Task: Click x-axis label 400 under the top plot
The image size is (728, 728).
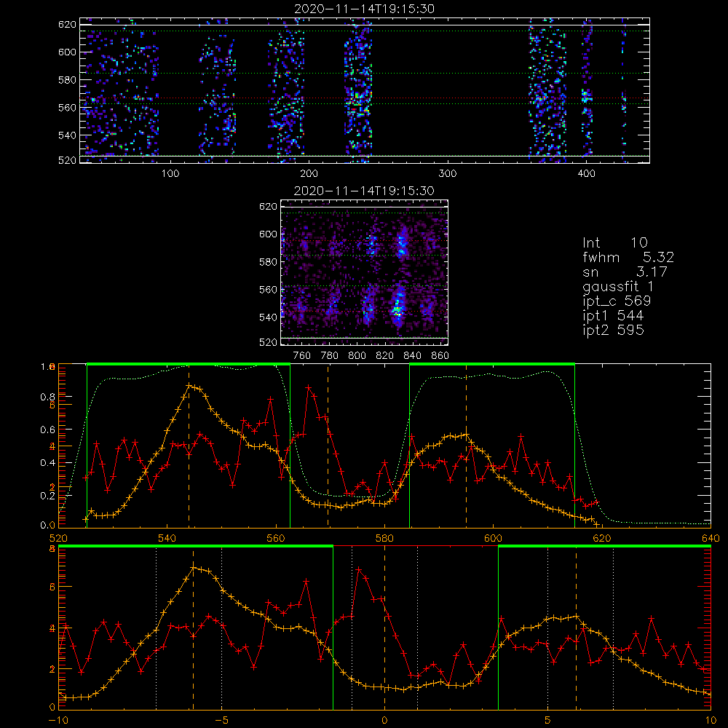Action: (x=586, y=174)
